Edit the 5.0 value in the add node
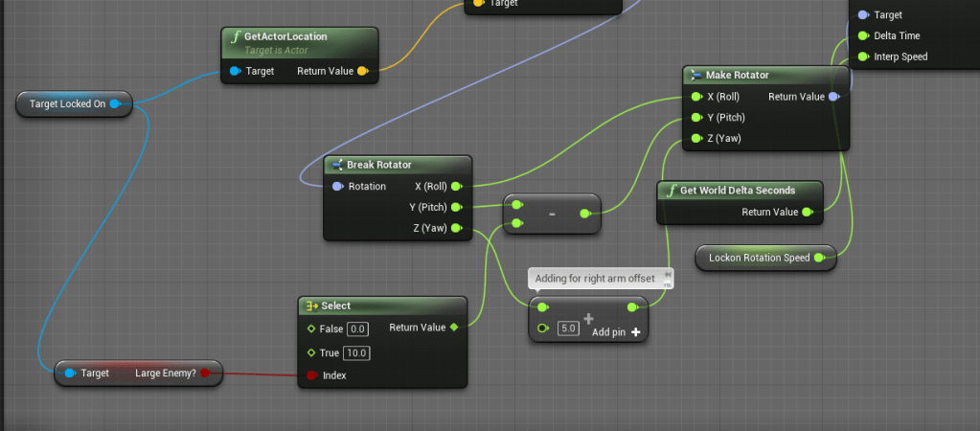 [568, 329]
